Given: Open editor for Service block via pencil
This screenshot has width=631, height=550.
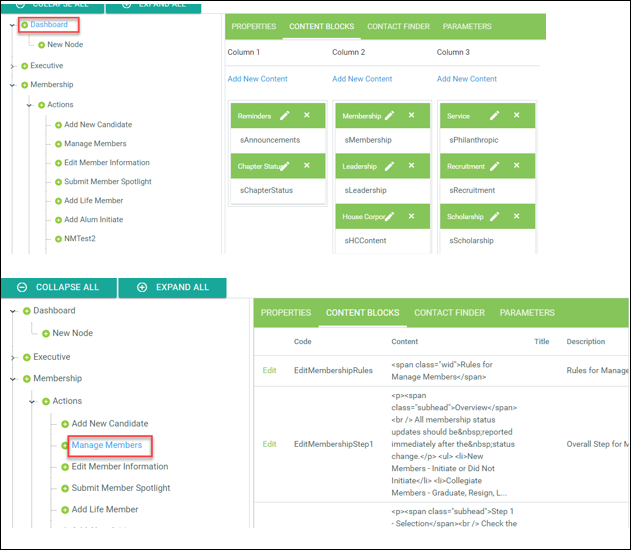Looking at the screenshot, I should tap(495, 116).
